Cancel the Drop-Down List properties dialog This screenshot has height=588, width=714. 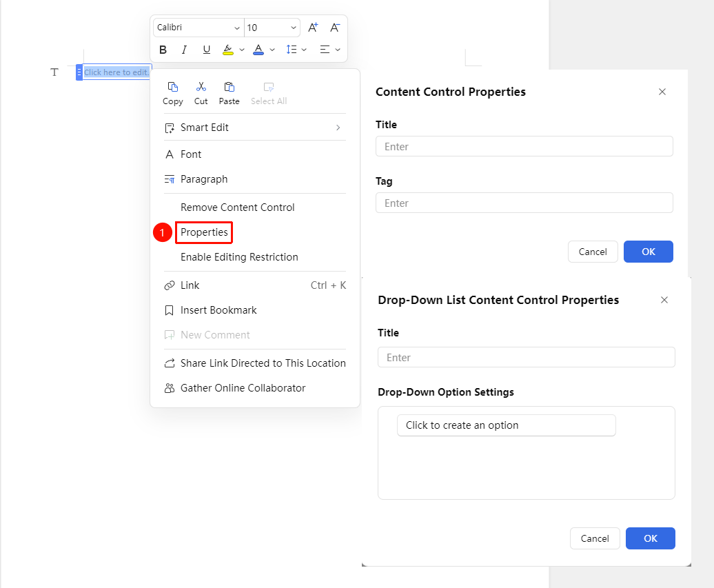click(x=595, y=538)
